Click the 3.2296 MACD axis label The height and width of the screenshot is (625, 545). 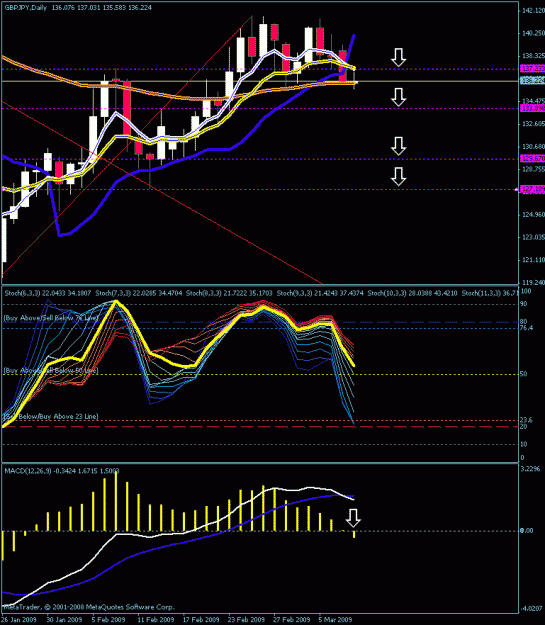coord(530,469)
